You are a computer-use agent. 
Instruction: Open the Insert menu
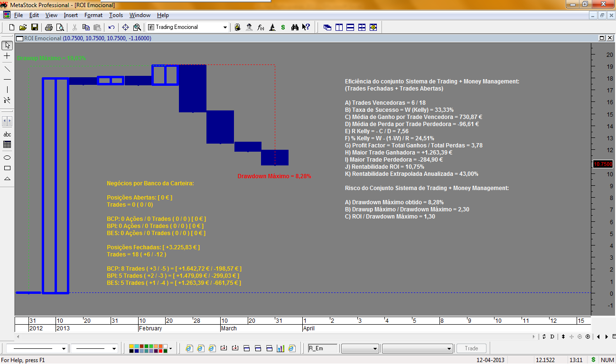tap(71, 15)
